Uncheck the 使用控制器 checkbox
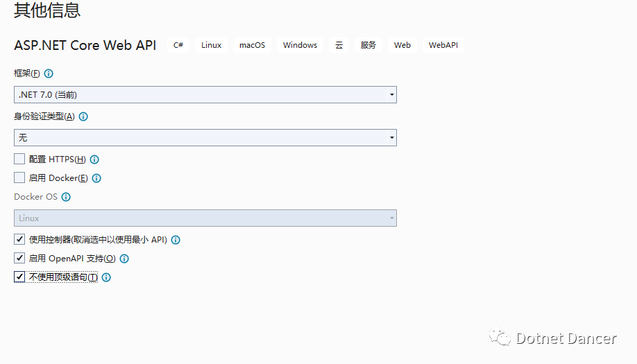Image resolution: width=637 pixels, height=364 pixels. click(x=19, y=240)
